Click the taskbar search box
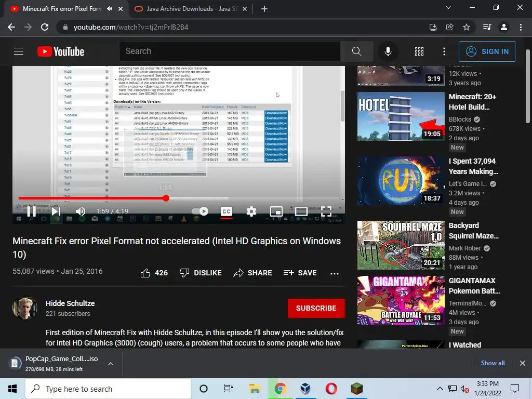Screen dimensions: 532x399 [108, 389]
